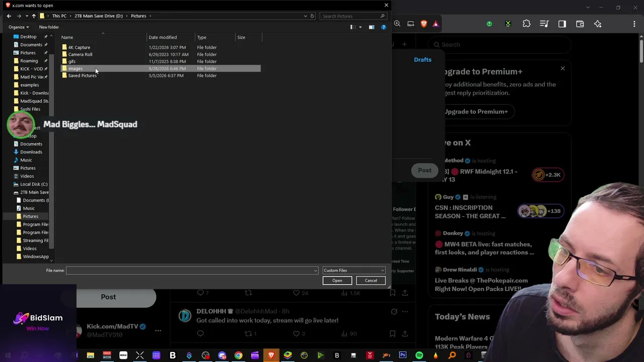Viewport: 644px width, 362px height.
Task: Toggle the preview pane icon in dialog
Action: pos(371,27)
